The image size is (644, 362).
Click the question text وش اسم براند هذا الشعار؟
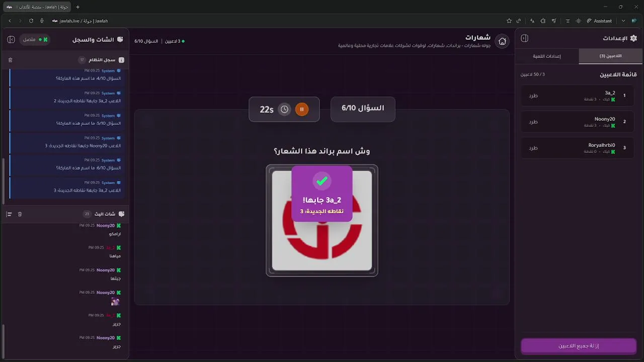(x=322, y=151)
